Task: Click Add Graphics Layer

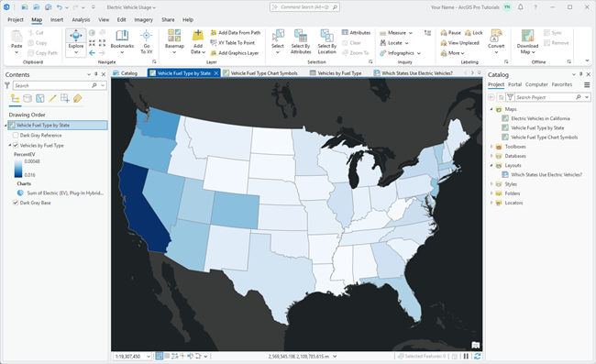Action: coord(235,53)
